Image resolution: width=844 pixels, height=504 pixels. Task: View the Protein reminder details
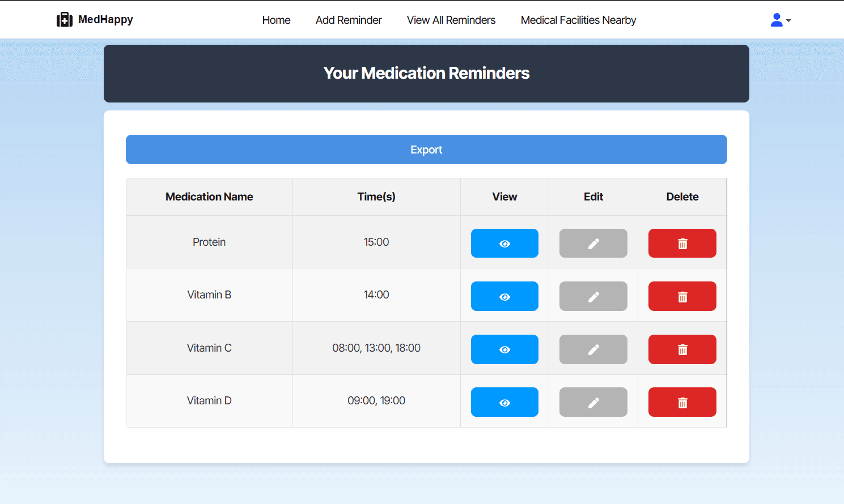[504, 244]
